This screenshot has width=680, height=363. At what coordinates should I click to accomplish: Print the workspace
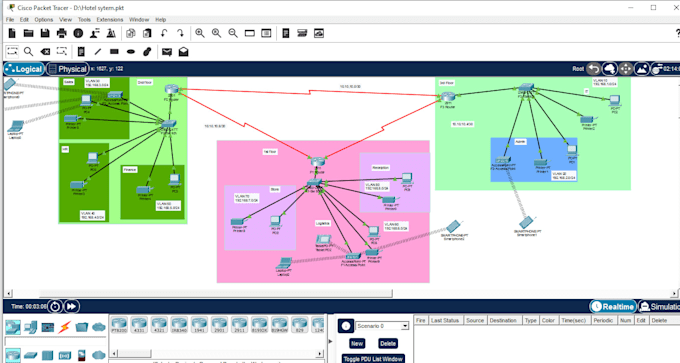[x=62, y=33]
